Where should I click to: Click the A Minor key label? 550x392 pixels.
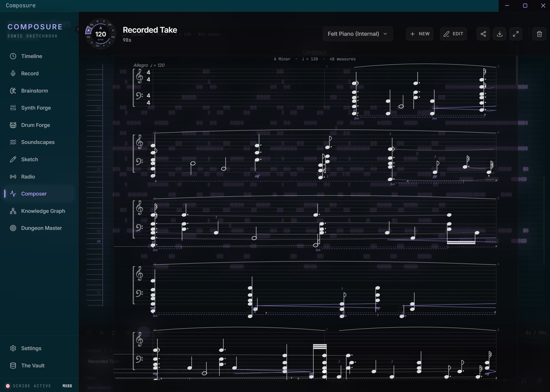pyautogui.click(x=282, y=59)
